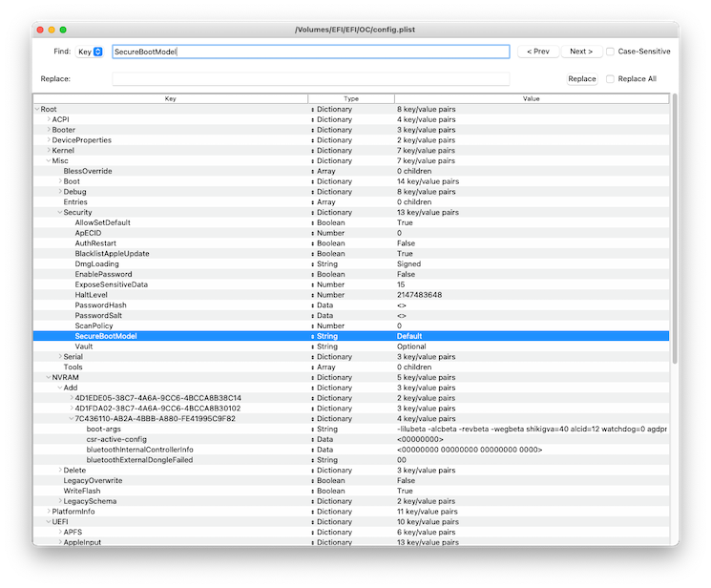Enable the Case-Sensitive checkbox
711x588 pixels.
[611, 52]
